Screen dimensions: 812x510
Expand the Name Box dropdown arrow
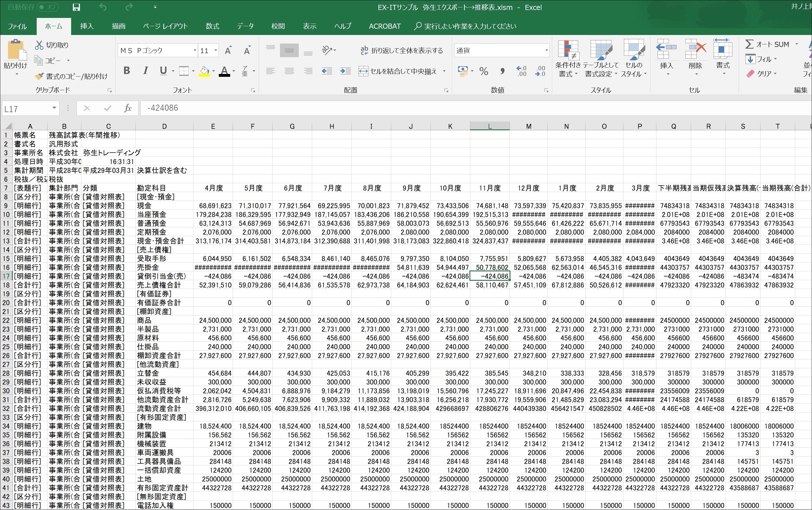54,108
